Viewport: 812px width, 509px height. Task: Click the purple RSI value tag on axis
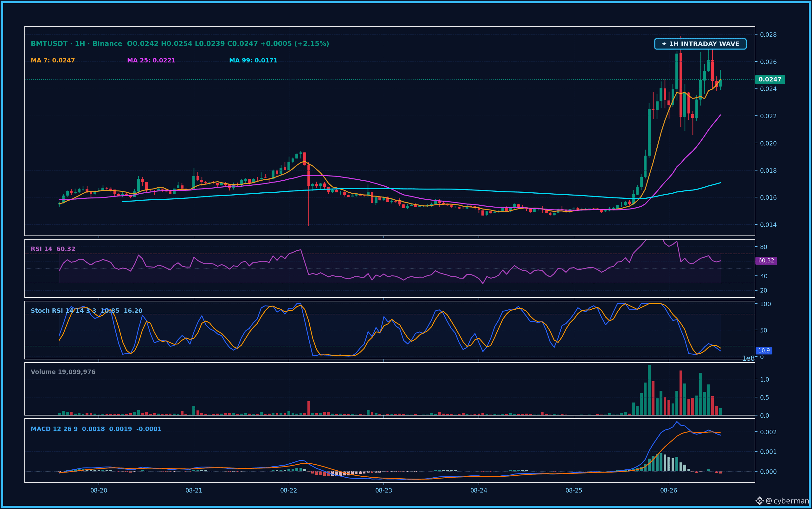click(x=766, y=261)
